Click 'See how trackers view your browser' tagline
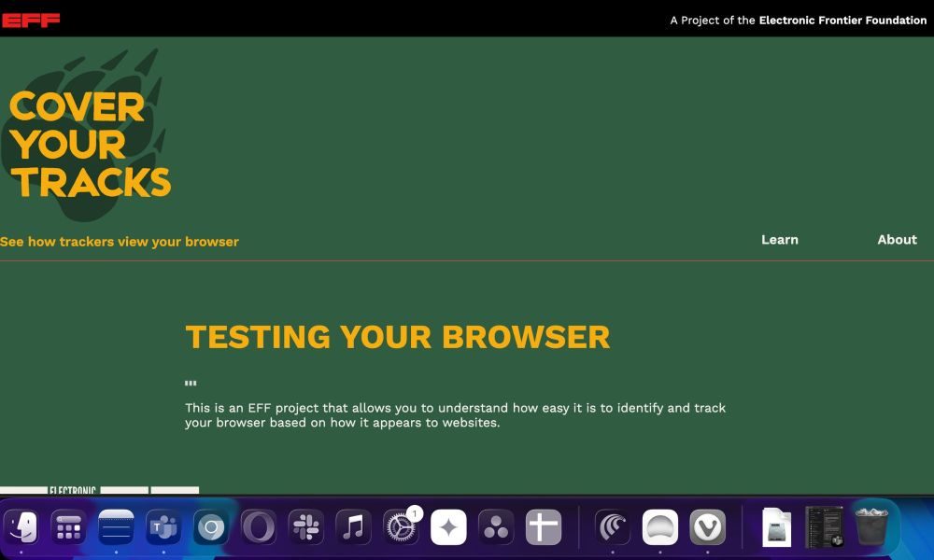Image resolution: width=934 pixels, height=560 pixels. (120, 242)
